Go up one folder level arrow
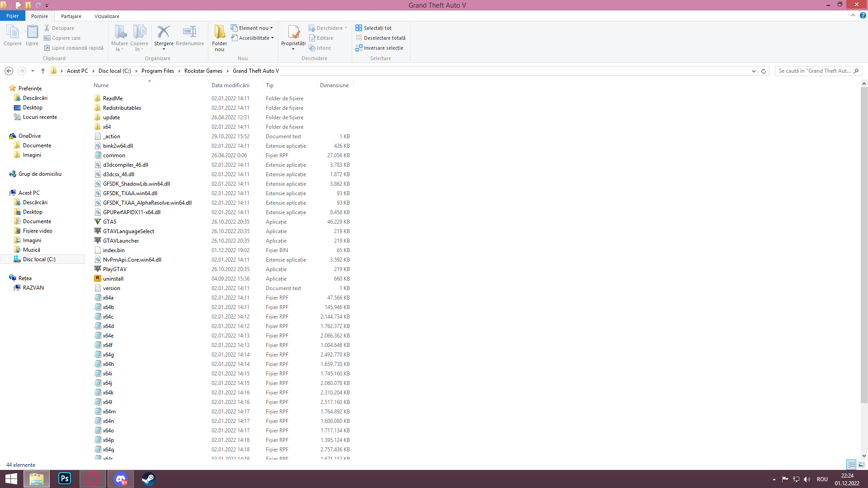 [43, 71]
